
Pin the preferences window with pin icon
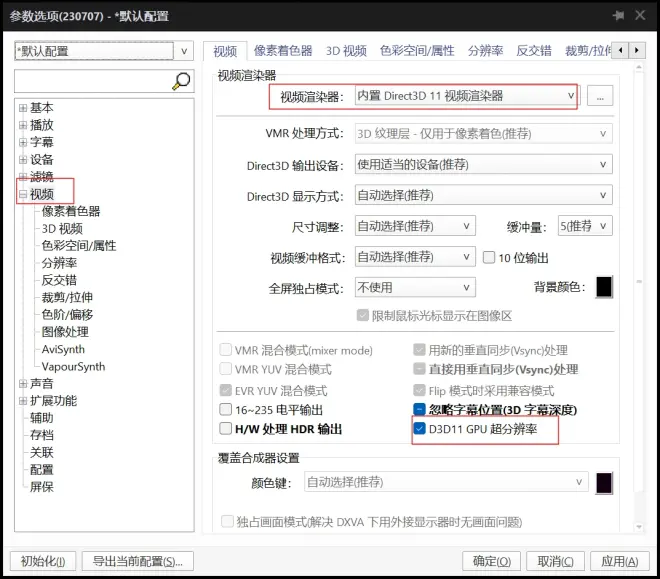(x=618, y=16)
